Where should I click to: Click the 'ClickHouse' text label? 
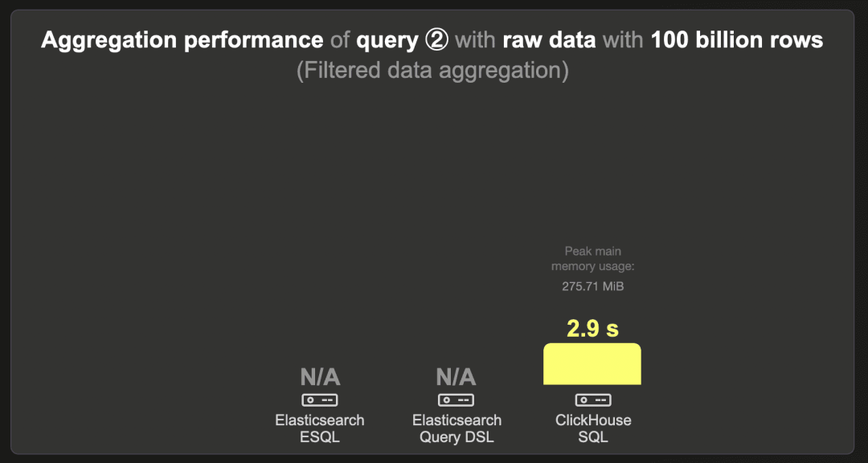click(593, 420)
